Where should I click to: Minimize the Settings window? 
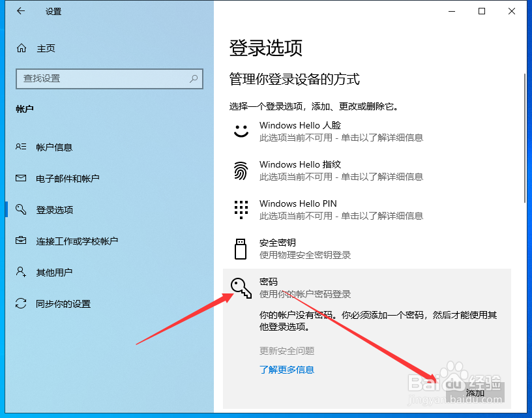point(452,11)
